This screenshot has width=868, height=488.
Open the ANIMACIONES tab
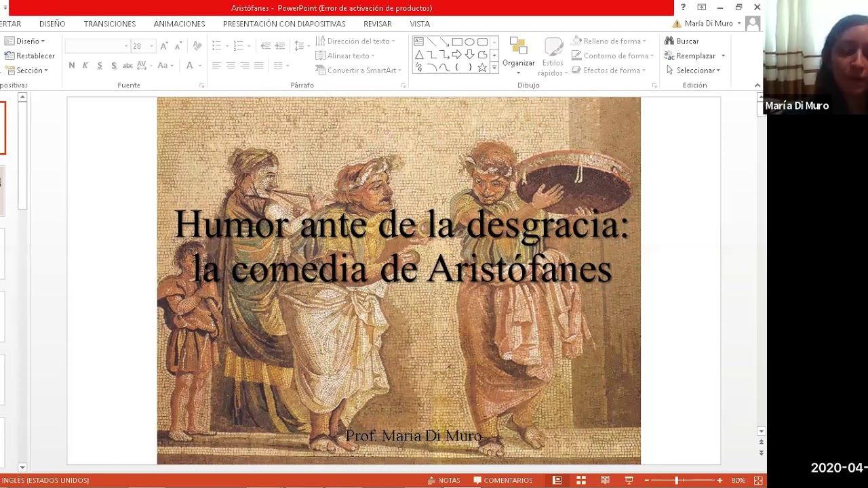point(179,24)
